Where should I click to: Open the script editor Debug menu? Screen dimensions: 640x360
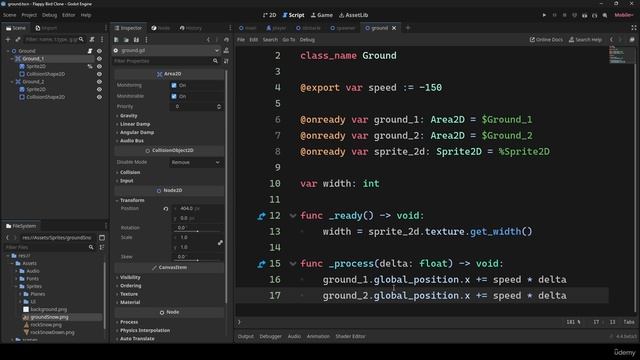(x=307, y=40)
